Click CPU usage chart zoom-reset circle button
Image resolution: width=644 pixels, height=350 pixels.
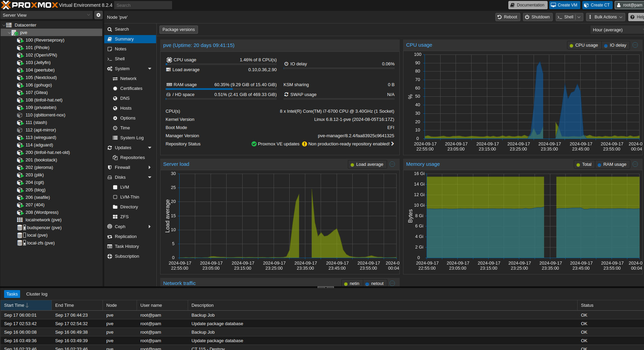pos(635,45)
